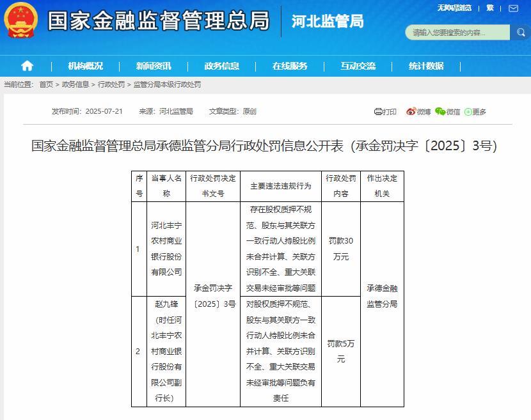Open 更多 share options plus icon
The width and height of the screenshot is (531, 420).
tap(468, 112)
